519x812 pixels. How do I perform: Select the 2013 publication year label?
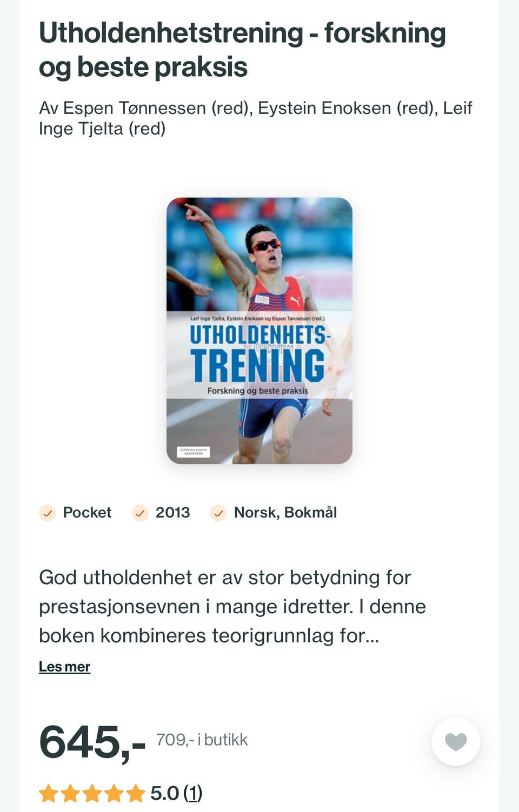(173, 512)
